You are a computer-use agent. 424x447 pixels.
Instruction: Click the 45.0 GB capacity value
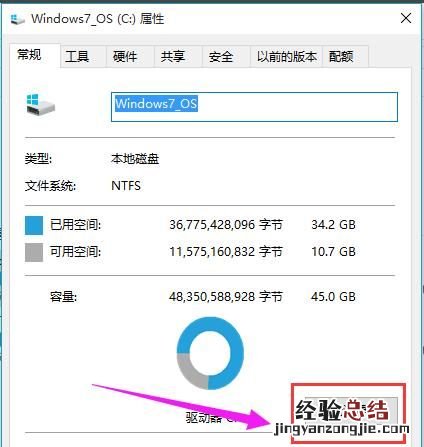[333, 297]
